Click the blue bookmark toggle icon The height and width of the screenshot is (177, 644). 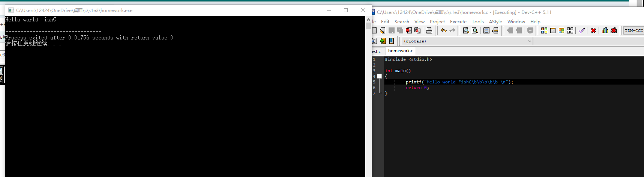(x=392, y=41)
